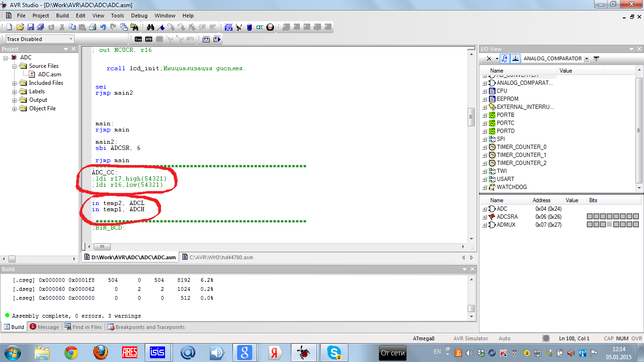Open the Debug menu
The width and height of the screenshot is (644, 362).
tap(139, 16)
